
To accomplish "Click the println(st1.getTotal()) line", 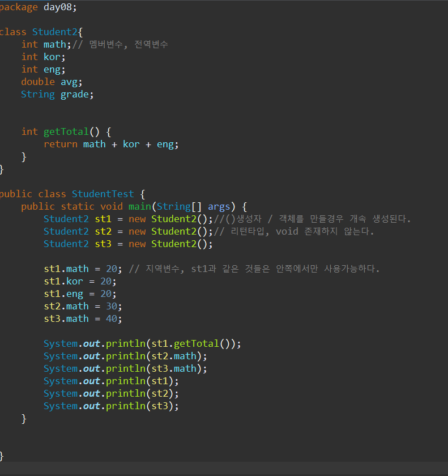I will point(142,343).
